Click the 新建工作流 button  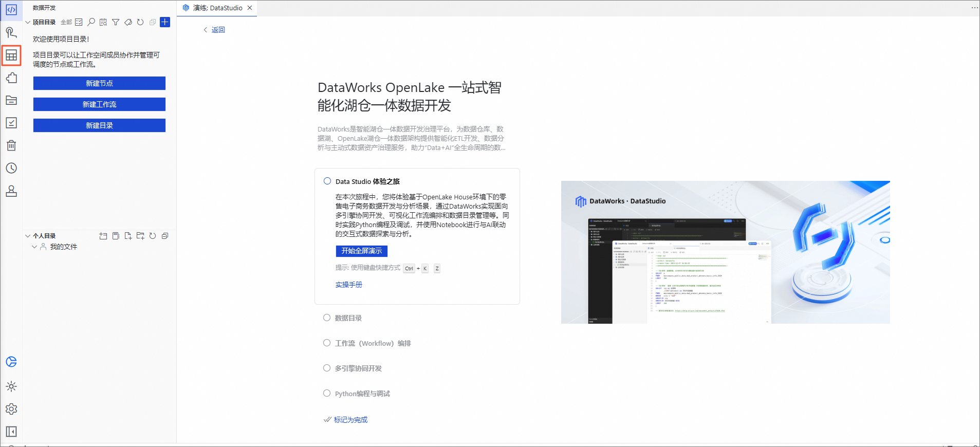[x=99, y=104]
